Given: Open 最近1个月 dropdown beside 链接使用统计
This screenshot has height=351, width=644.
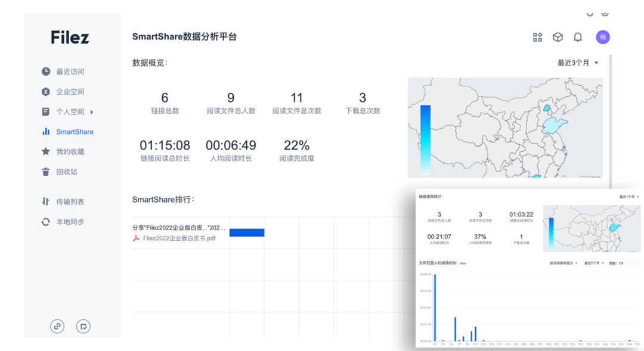Looking at the screenshot, I should coord(629,197).
